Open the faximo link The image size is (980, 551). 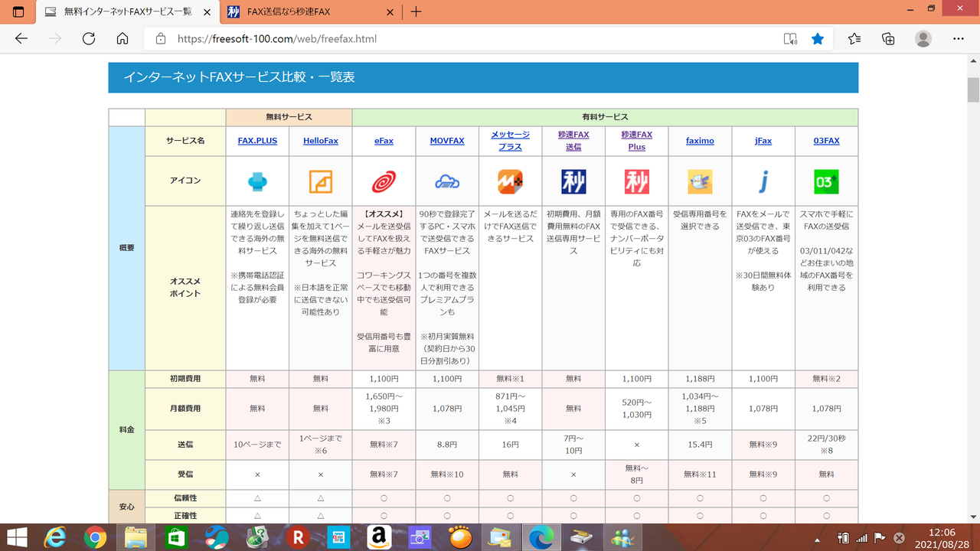pos(700,141)
